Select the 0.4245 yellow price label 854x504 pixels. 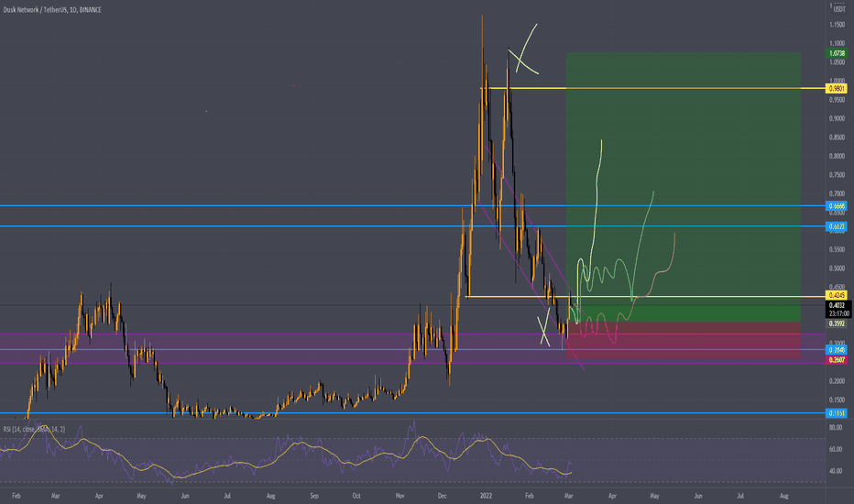pyautogui.click(x=837, y=296)
